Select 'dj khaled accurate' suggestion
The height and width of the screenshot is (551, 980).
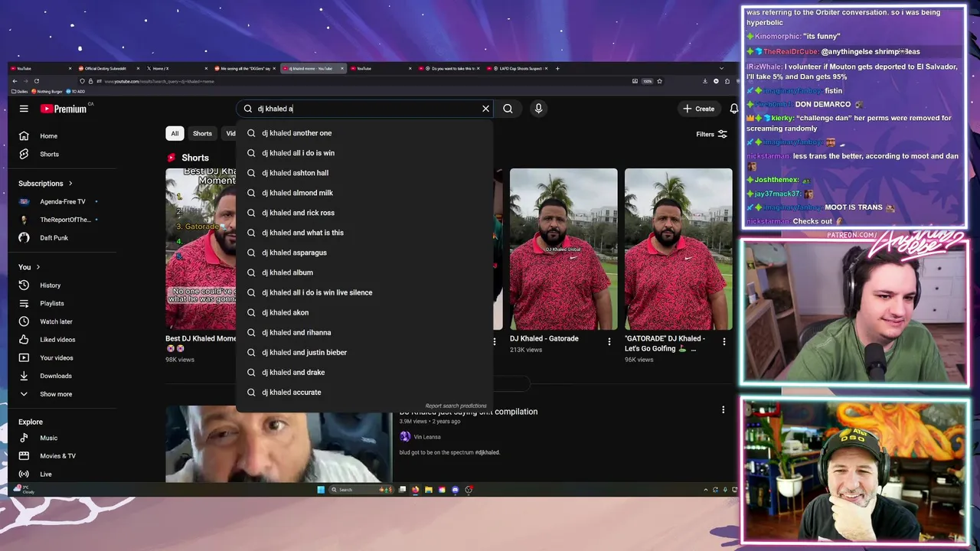click(x=364, y=392)
